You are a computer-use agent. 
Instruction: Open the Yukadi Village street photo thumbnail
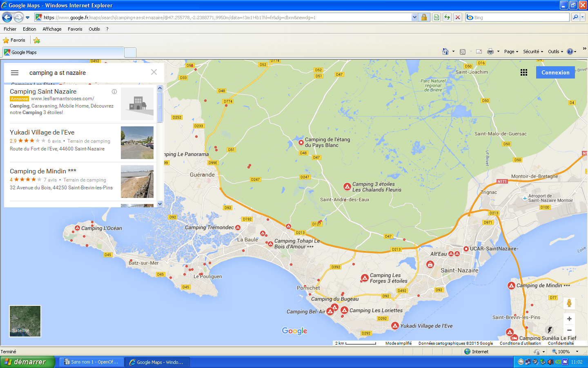[x=137, y=143]
